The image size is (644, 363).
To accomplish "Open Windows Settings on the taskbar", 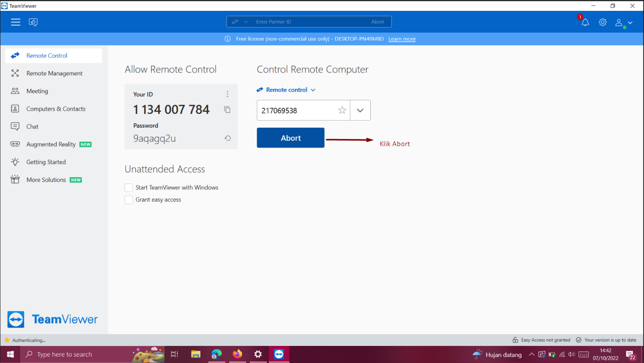I will pyautogui.click(x=258, y=354).
